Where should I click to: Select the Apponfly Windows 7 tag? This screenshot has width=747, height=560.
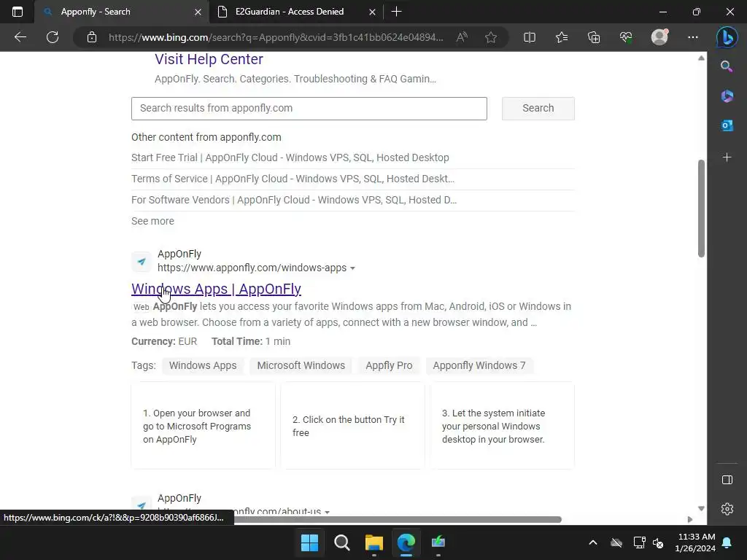pos(479,365)
